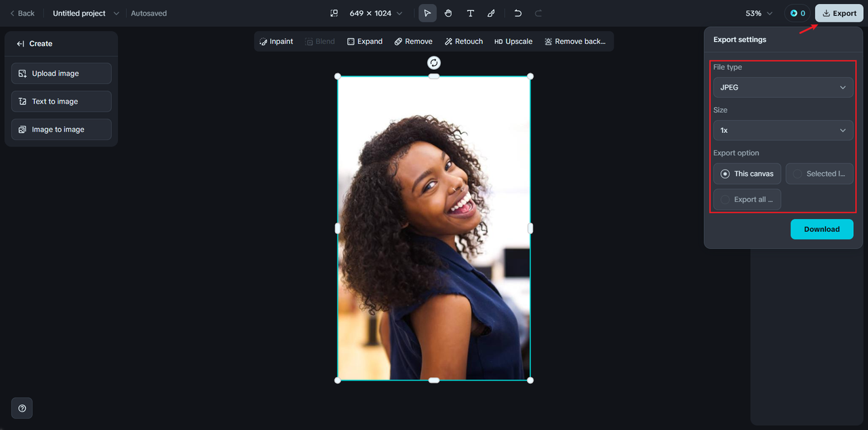The width and height of the screenshot is (868, 430).
Task: Click the right-edge middle resize handle
Action: pyautogui.click(x=530, y=228)
